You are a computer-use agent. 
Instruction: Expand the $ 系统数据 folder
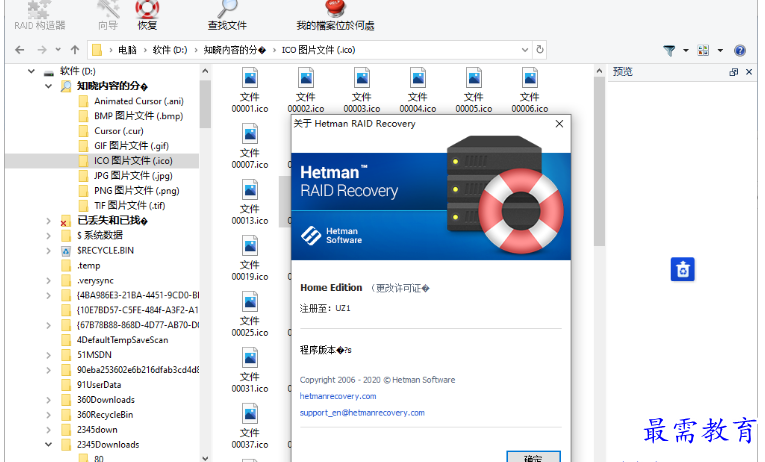tap(48, 236)
